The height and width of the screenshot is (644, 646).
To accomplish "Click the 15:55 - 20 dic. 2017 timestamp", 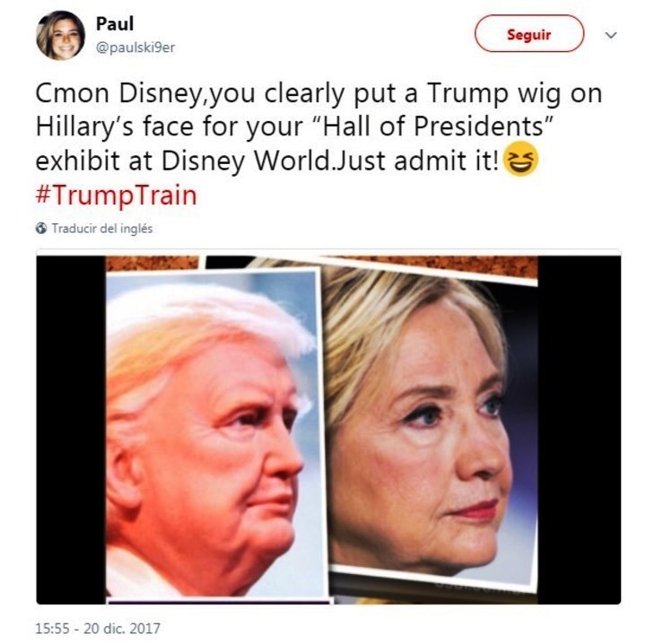I will click(x=98, y=629).
